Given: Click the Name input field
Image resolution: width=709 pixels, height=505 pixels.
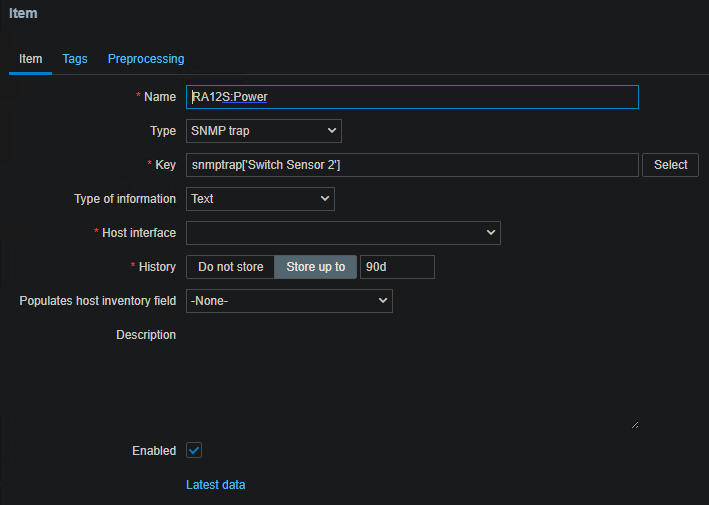Looking at the screenshot, I should pos(412,97).
